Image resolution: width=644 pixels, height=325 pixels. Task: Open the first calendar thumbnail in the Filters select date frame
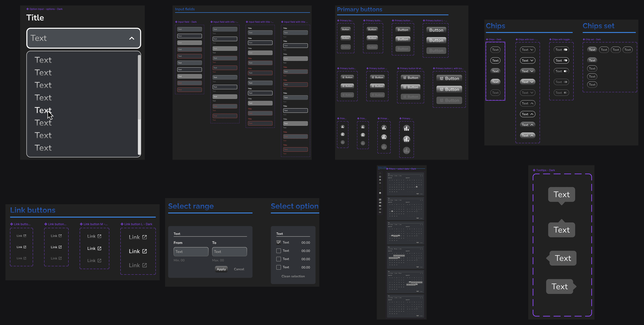(x=405, y=184)
